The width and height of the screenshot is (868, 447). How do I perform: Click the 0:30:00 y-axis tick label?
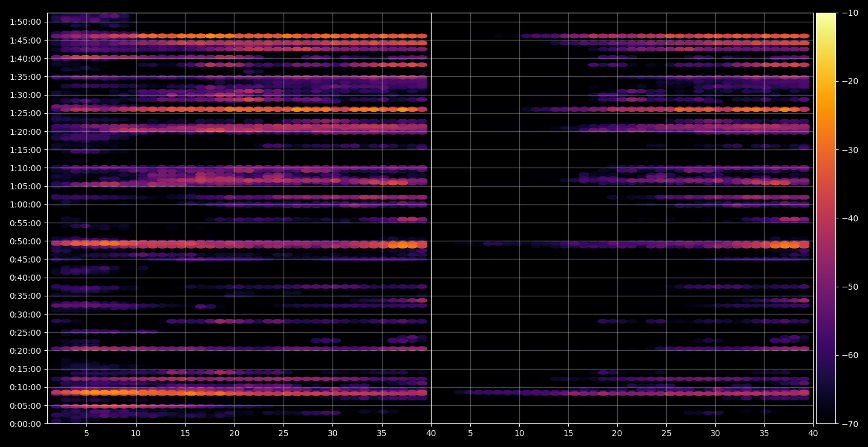coord(25,314)
